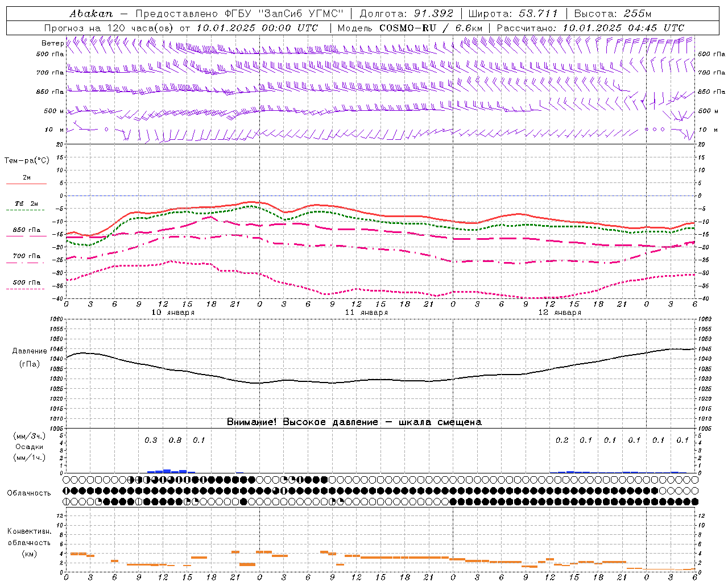Click the 700 гПа temperature legend entry

coord(26,256)
